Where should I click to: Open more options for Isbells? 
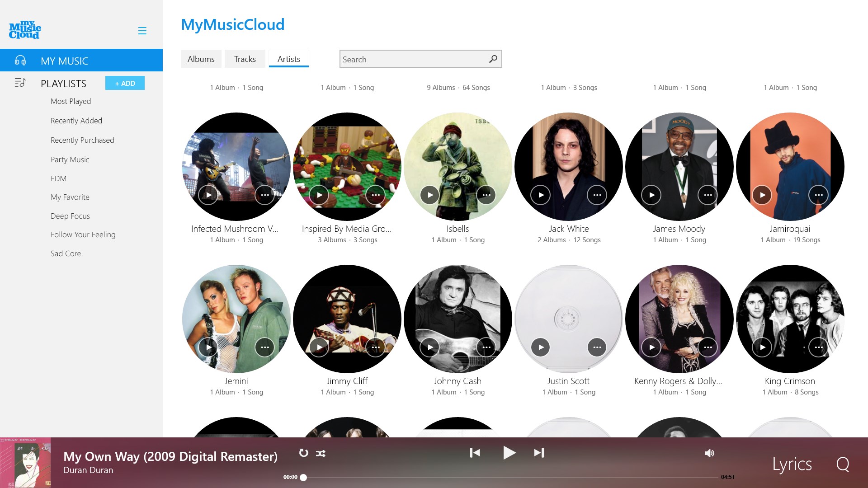tap(486, 195)
